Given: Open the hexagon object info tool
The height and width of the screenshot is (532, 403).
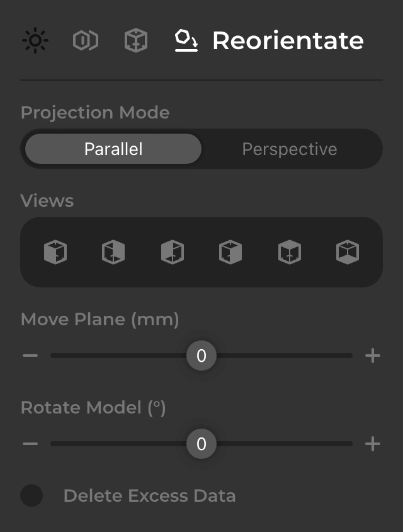Looking at the screenshot, I should pos(84,40).
